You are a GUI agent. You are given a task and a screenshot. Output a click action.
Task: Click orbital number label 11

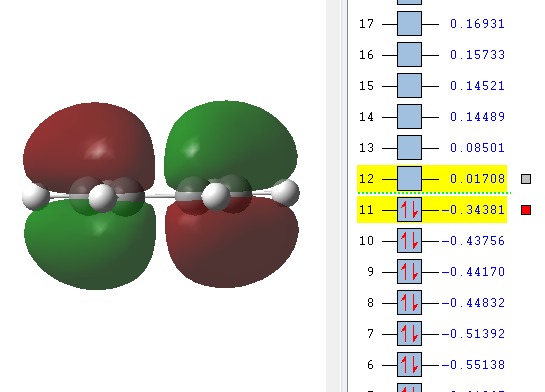coord(366,210)
